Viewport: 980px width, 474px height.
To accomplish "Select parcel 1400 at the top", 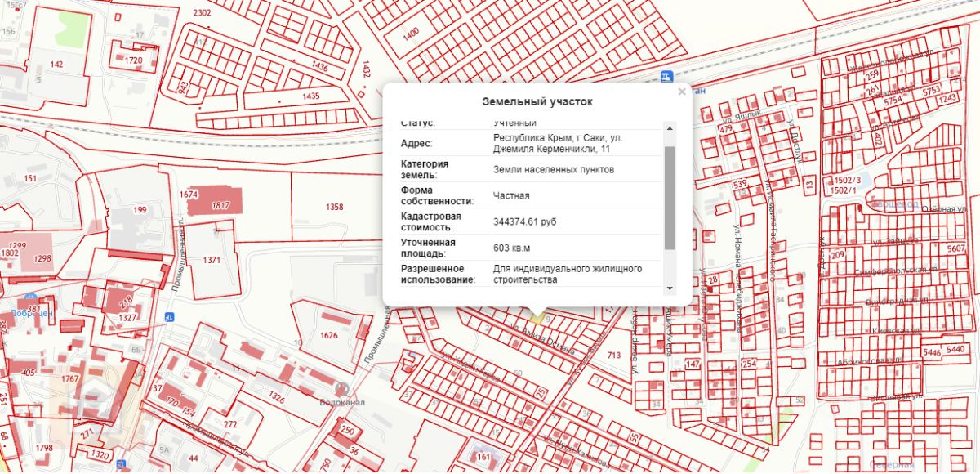I will click(411, 32).
